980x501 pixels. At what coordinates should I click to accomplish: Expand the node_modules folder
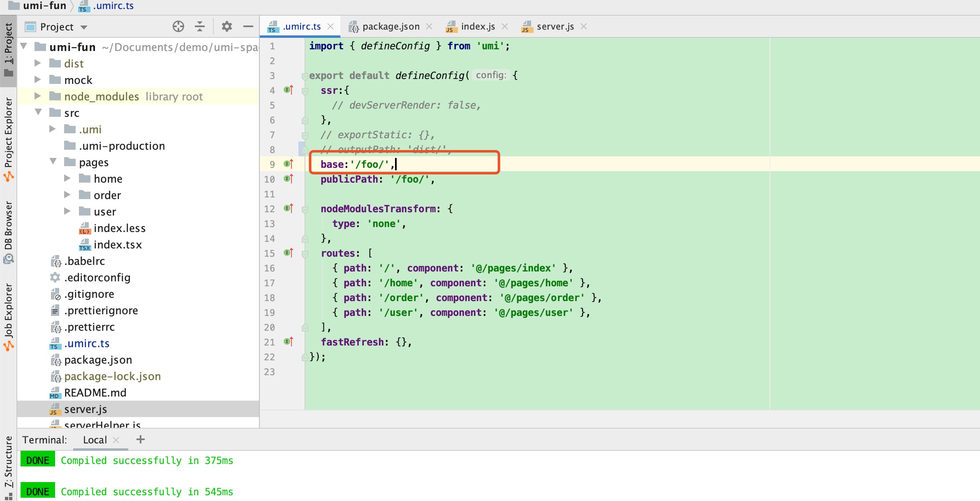[38, 96]
